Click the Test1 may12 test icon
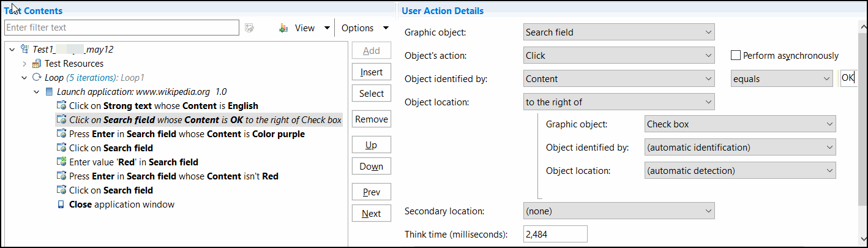 [25, 49]
